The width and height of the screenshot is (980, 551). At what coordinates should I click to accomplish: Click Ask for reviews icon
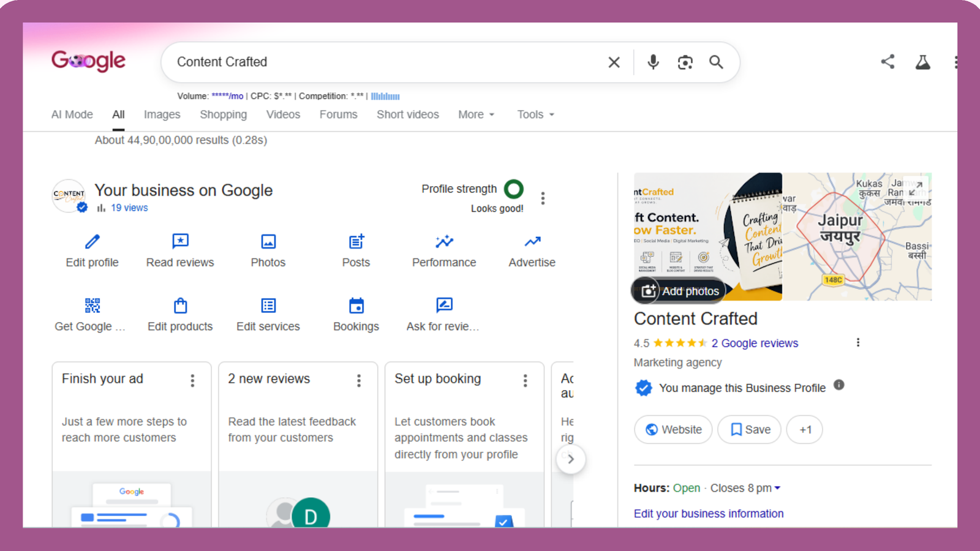point(444,305)
